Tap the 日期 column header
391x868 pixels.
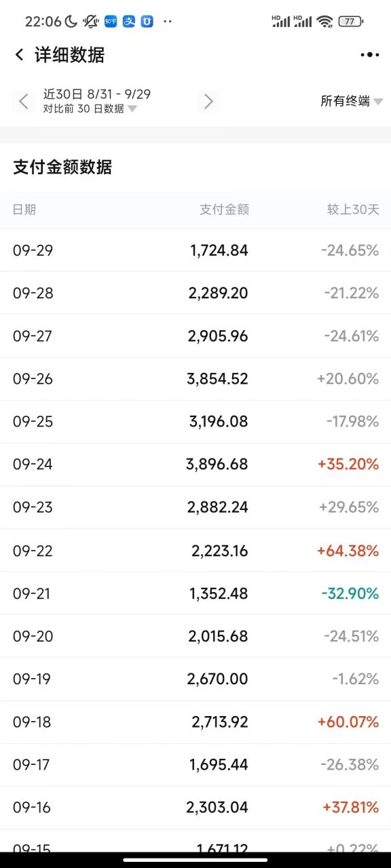pyautogui.click(x=24, y=210)
